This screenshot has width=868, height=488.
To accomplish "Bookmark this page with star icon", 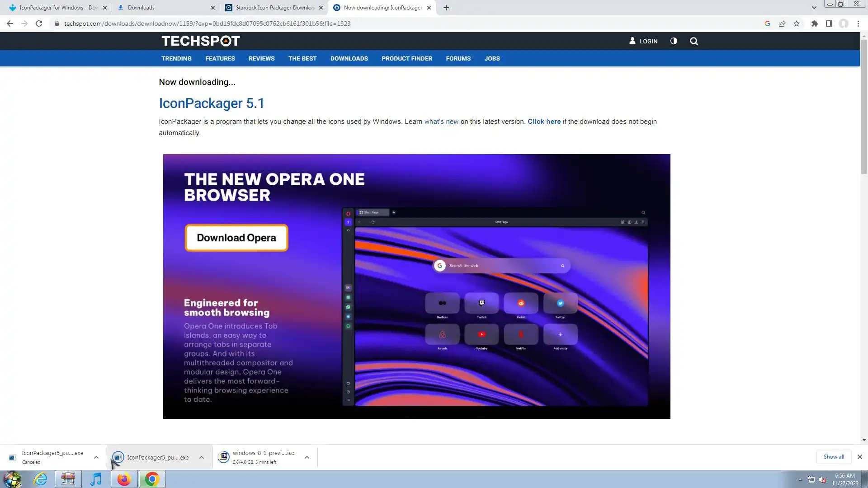I will 797,23.
